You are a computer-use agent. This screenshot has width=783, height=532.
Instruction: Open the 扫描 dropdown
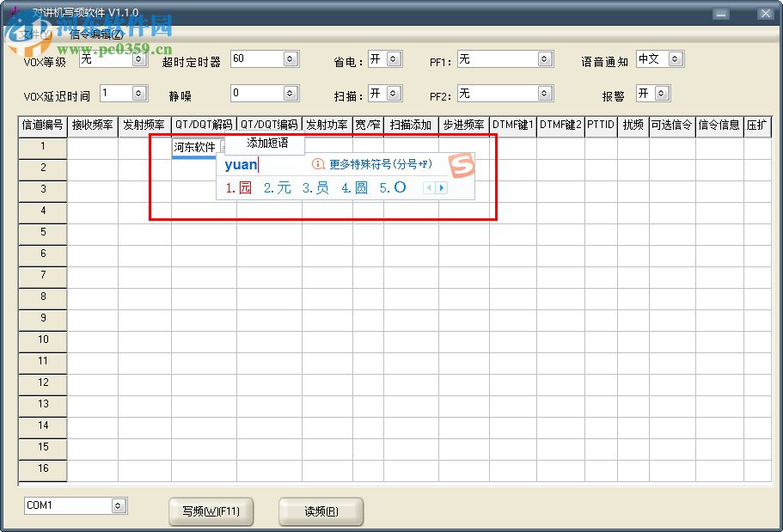[x=394, y=93]
